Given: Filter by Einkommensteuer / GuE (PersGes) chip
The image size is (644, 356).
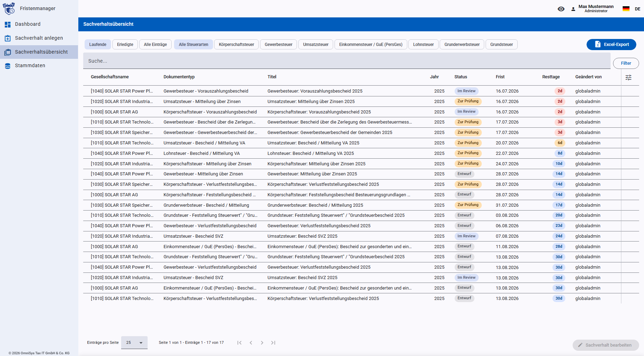Looking at the screenshot, I should tap(371, 45).
